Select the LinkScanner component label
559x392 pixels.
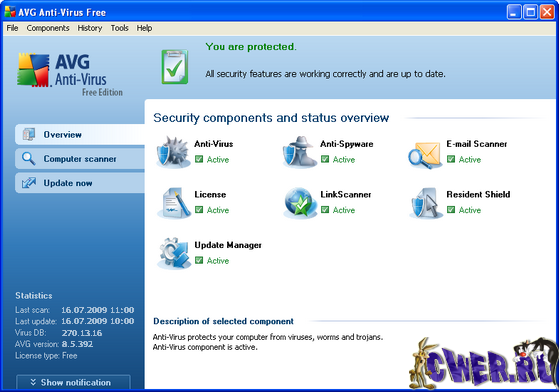(x=345, y=195)
